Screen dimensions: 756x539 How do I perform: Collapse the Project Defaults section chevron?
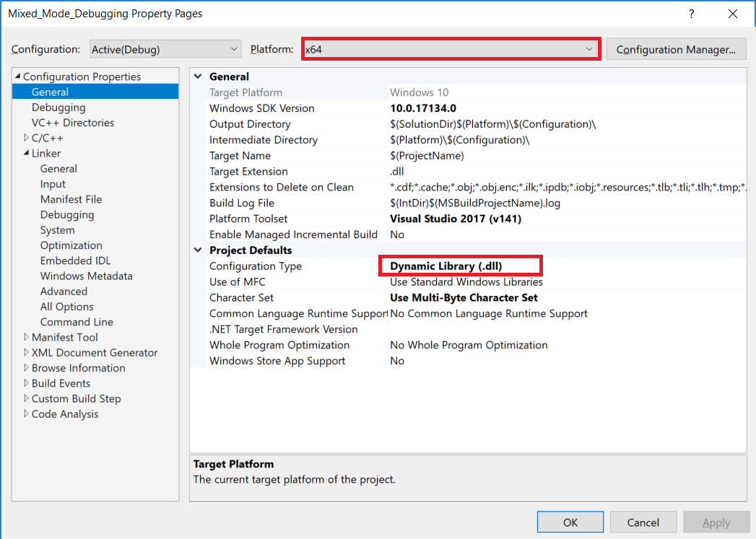(x=198, y=250)
